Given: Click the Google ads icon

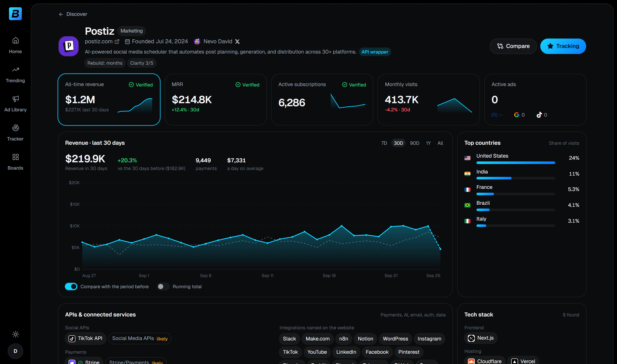Looking at the screenshot, I should [x=517, y=115].
